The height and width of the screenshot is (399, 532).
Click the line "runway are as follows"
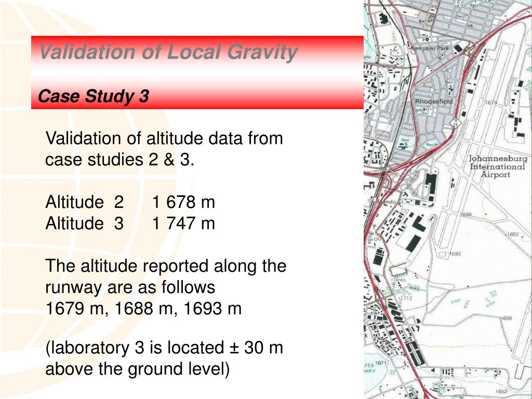(x=130, y=287)
